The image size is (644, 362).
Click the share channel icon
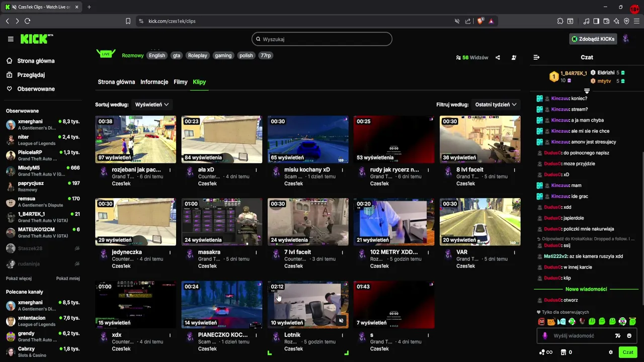[498, 57]
